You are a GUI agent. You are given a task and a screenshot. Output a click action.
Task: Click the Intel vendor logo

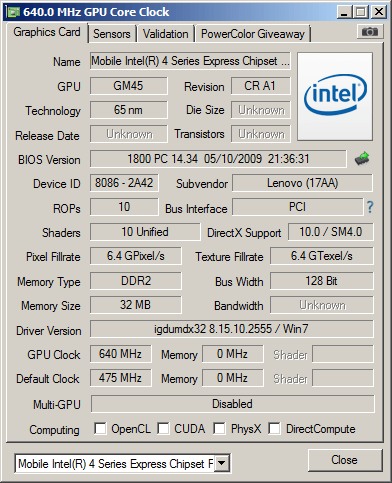tap(335, 96)
